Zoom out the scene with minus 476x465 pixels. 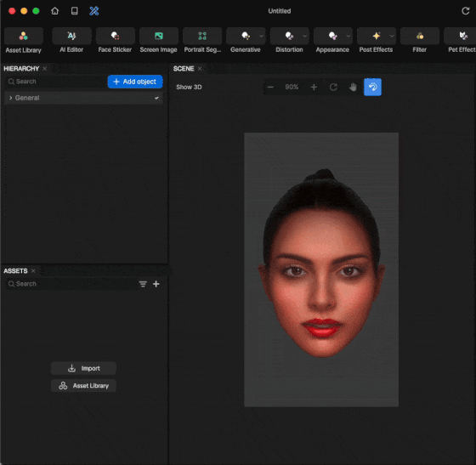click(270, 87)
